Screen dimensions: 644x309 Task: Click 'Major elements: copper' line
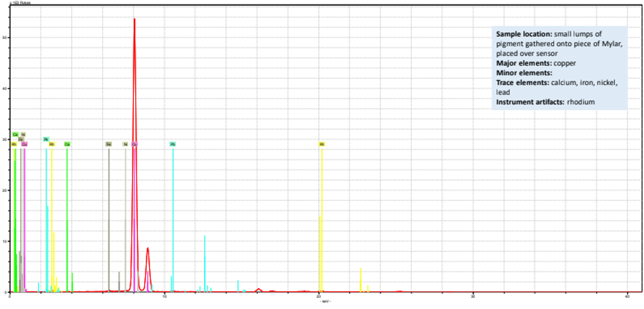pyautogui.click(x=536, y=63)
